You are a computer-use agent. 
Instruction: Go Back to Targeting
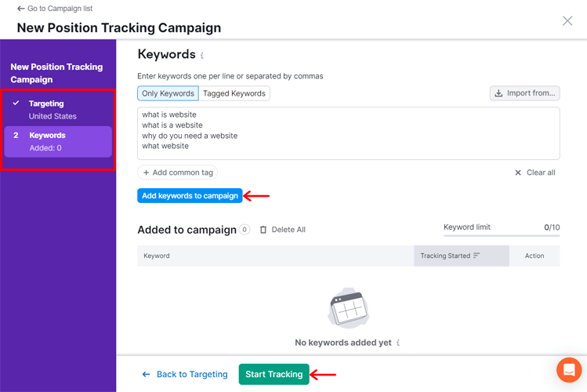[x=184, y=374]
